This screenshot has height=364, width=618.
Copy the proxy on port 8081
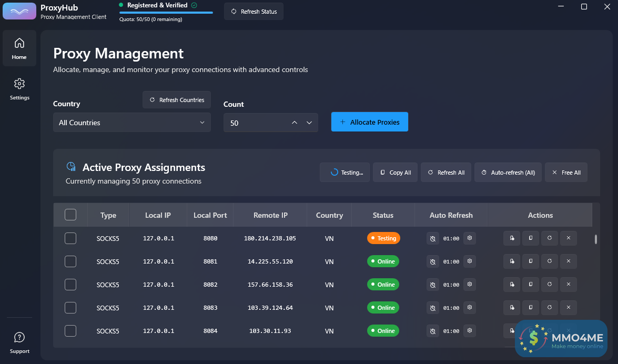531,261
